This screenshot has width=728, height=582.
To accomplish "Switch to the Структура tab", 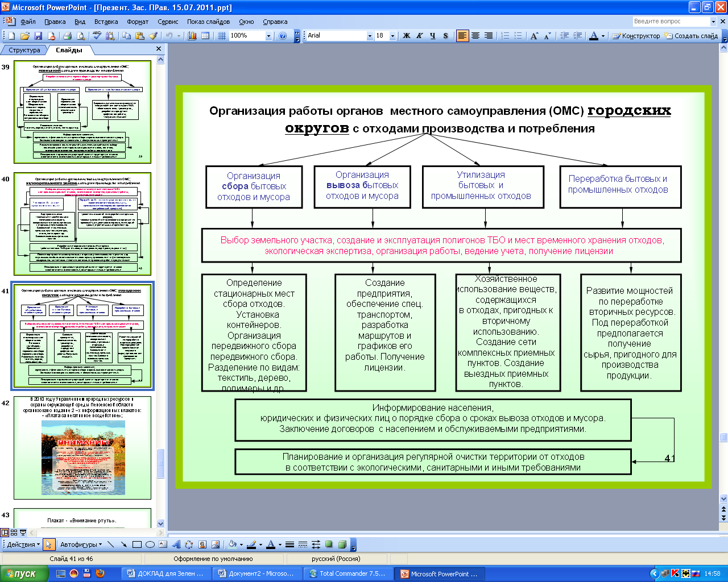I will click(x=24, y=50).
